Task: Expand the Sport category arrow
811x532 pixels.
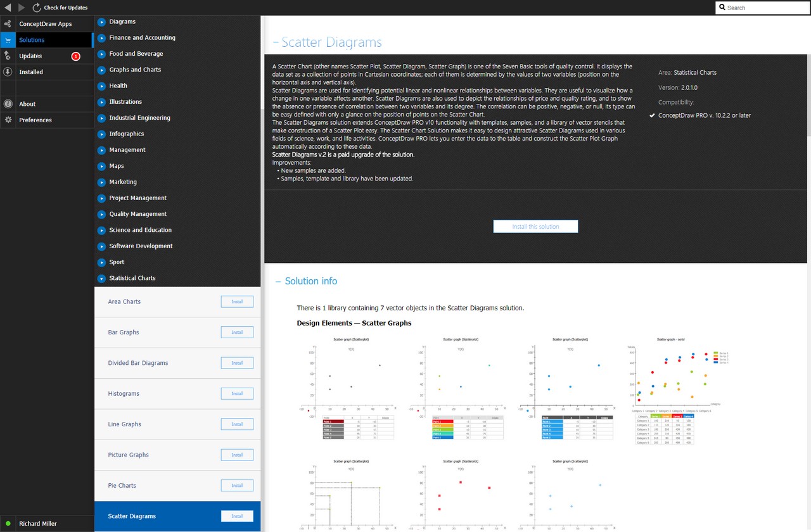Action: point(101,262)
